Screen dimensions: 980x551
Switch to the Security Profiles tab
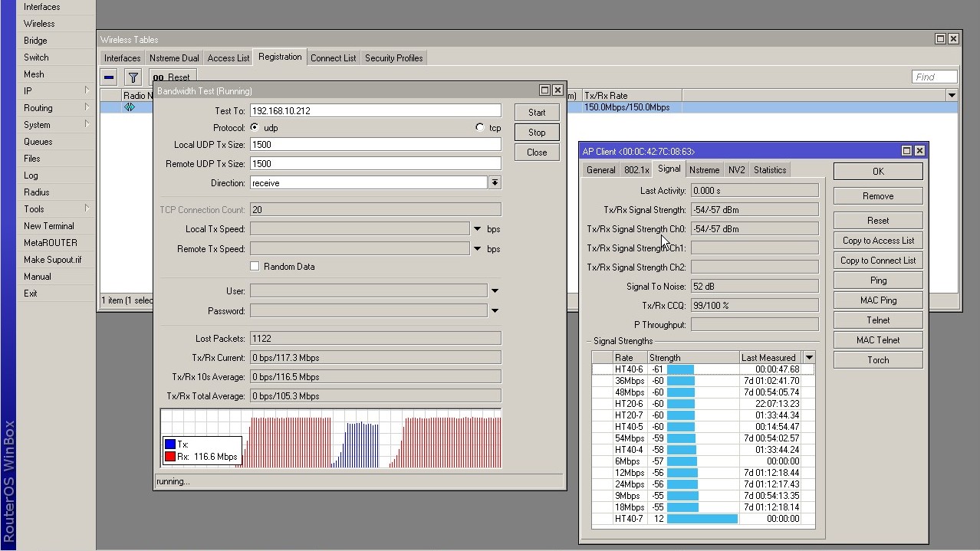(394, 58)
